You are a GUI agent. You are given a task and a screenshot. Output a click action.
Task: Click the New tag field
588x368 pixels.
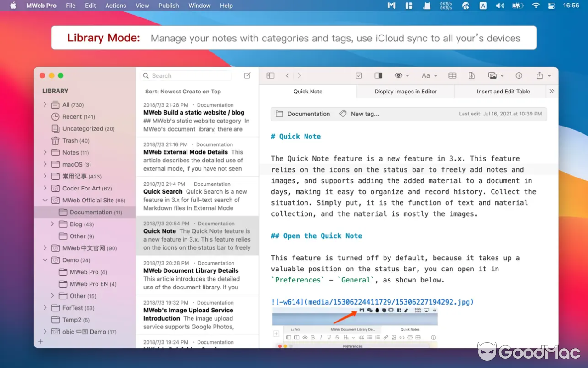[364, 114]
